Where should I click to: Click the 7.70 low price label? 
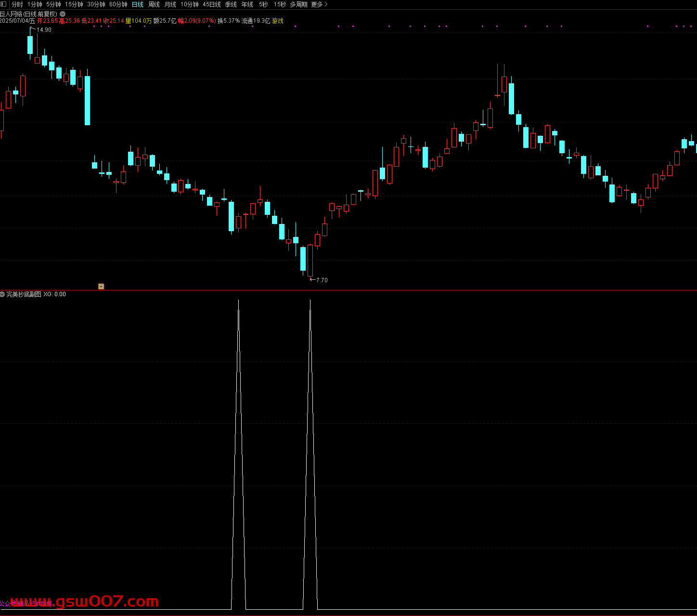pyautogui.click(x=322, y=280)
